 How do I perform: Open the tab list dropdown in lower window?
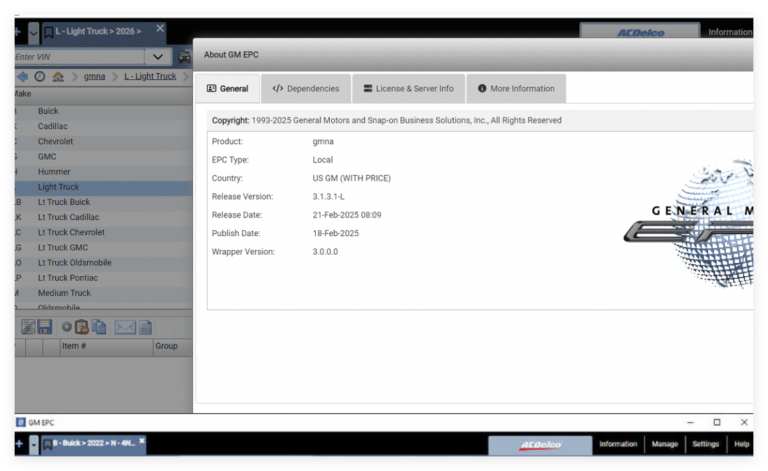[x=34, y=445]
